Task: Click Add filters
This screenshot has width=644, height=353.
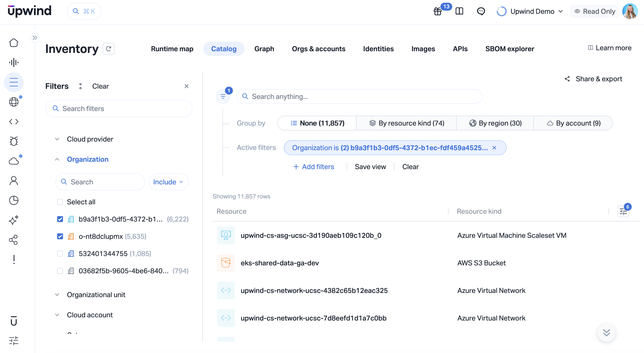Action: click(314, 167)
